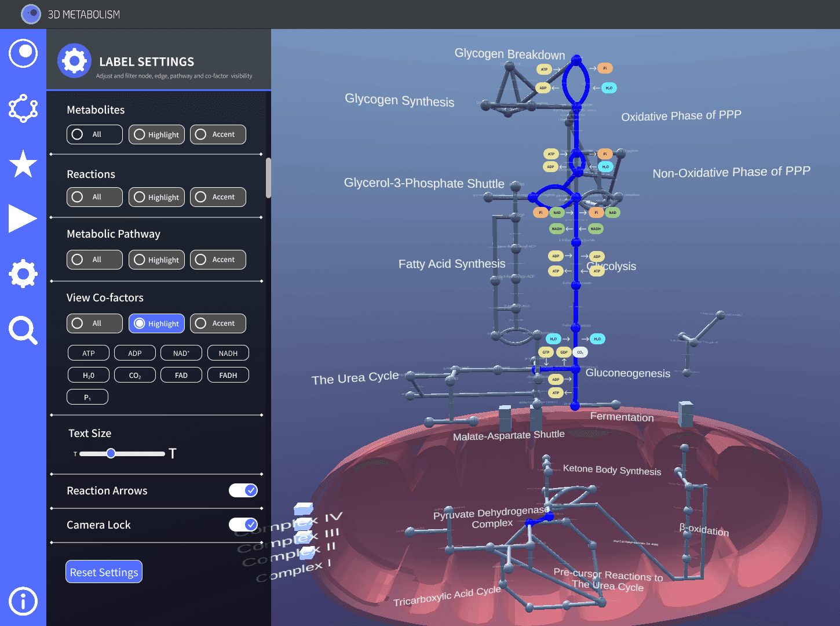Select the CO2 co-factor filter
Image resolution: width=840 pixels, height=626 pixels.
click(x=134, y=374)
